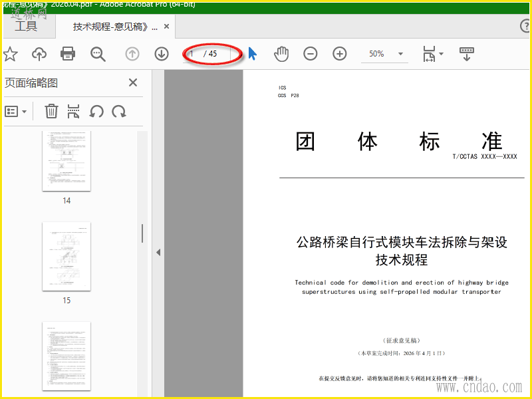532x399 pixels.
Task: Switch to the 工具 tab
Action: (x=26, y=26)
